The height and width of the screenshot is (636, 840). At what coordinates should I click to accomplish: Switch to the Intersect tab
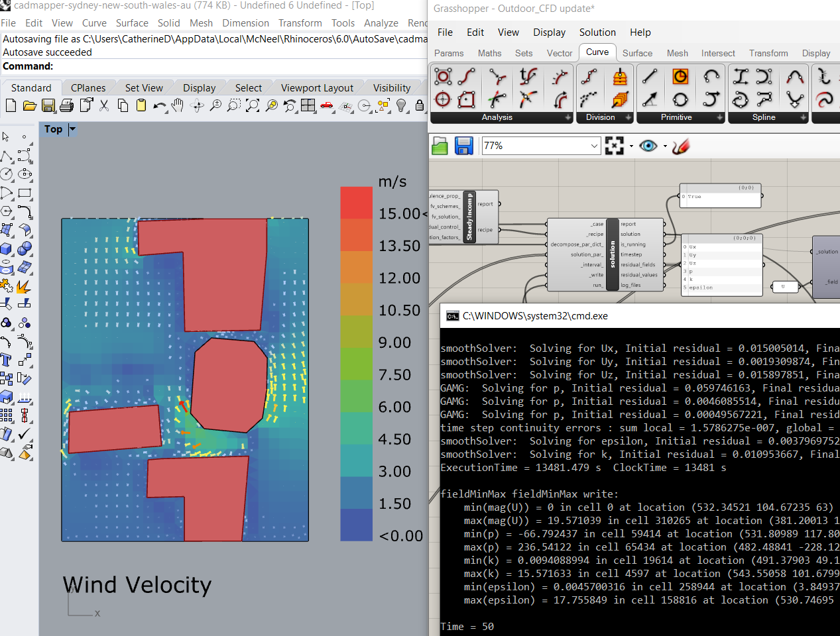coord(717,53)
